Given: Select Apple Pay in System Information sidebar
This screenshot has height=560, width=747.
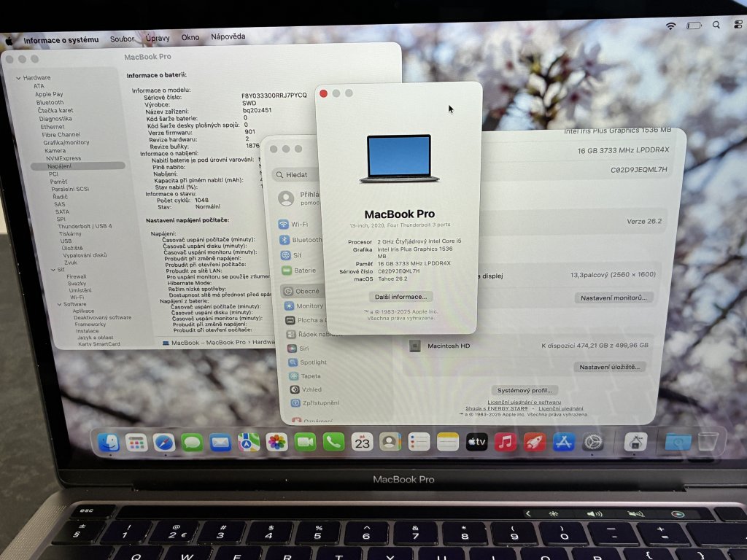Looking at the screenshot, I should click(49, 94).
